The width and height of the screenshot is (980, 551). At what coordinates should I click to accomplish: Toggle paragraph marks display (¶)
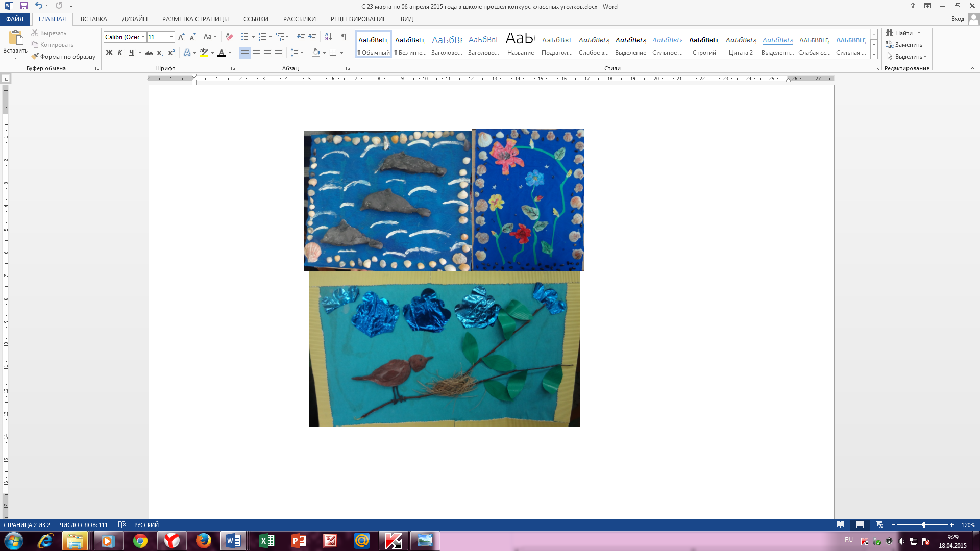point(344,37)
